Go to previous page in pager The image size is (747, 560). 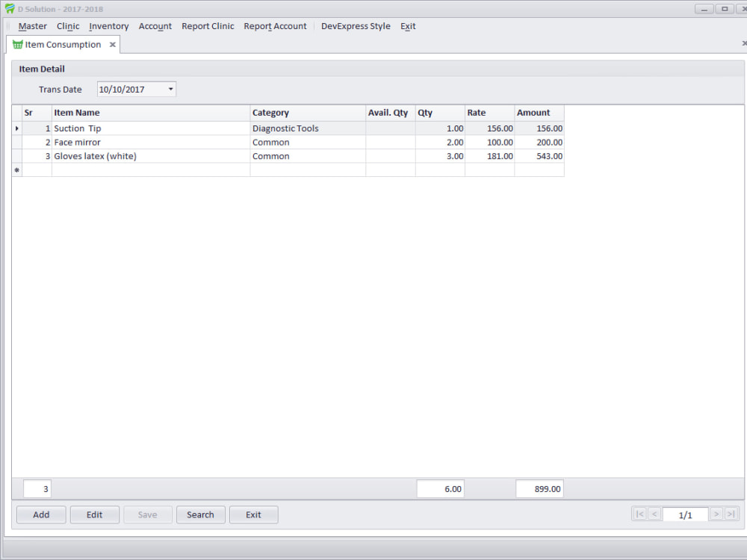654,514
